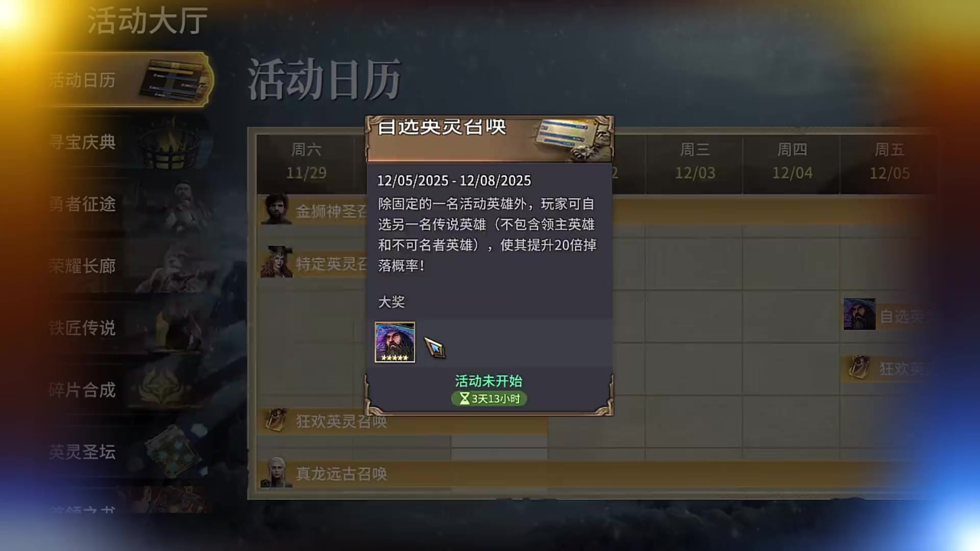
Task: Select the 周六 11/29 column header
Action: (306, 161)
